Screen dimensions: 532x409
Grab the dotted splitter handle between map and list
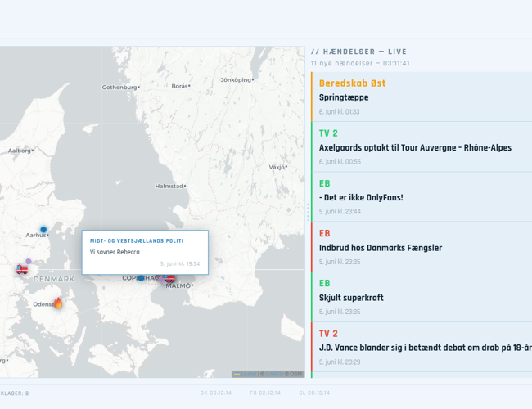[x=308, y=212]
